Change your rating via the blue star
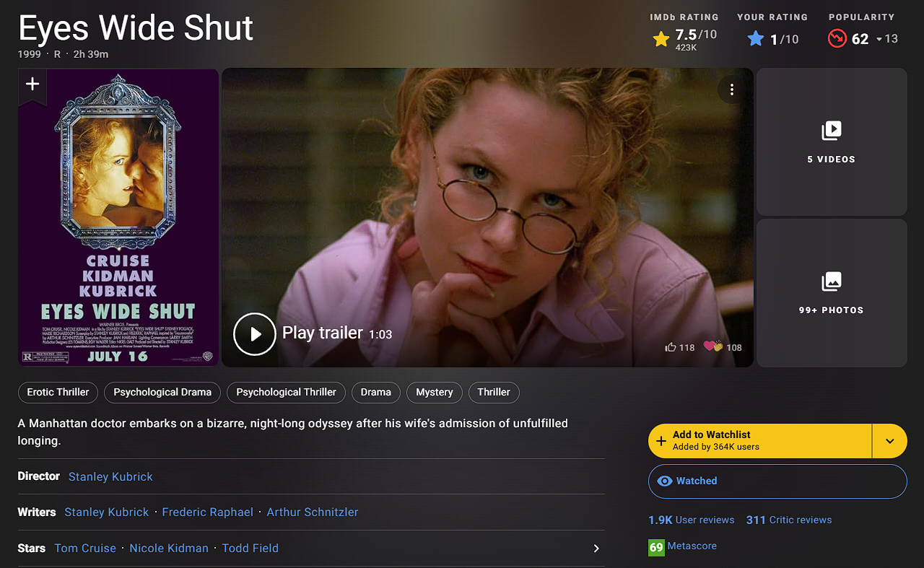 point(756,39)
